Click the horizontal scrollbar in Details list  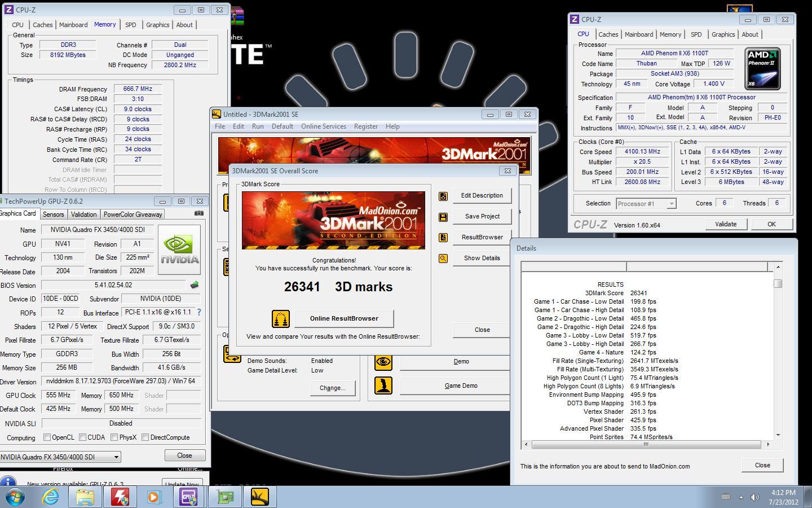coord(646,445)
